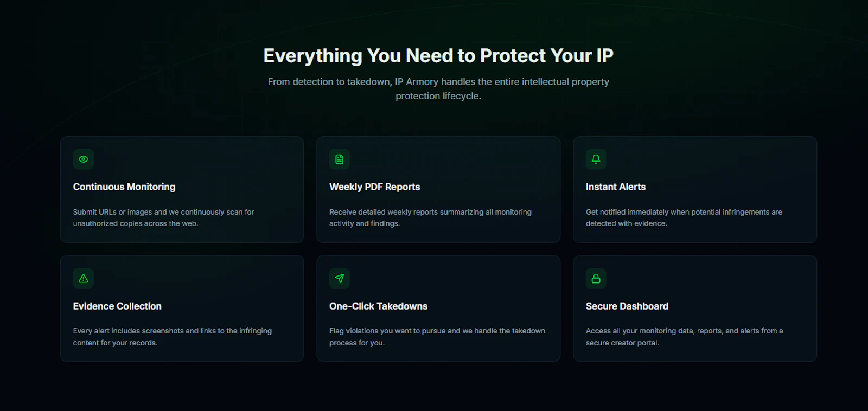Click the lock icon for Secure Dashboard
The width and height of the screenshot is (868, 411).
pos(596,279)
